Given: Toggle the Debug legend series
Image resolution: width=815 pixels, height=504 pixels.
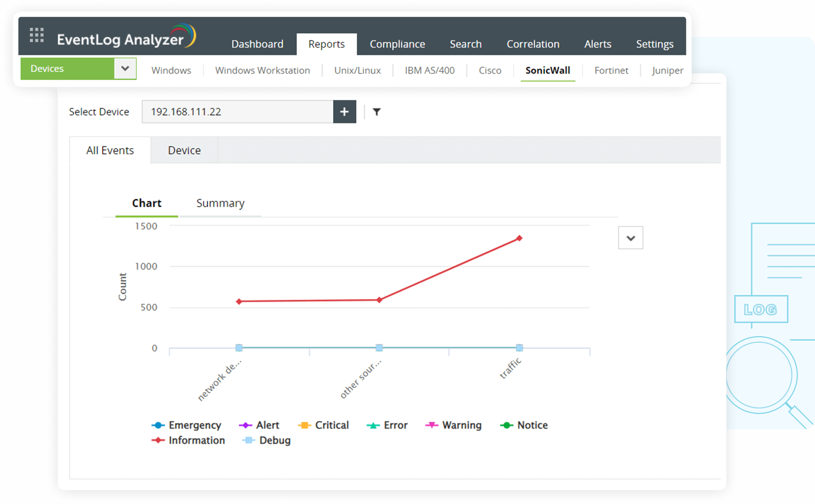Looking at the screenshot, I should point(266,440).
